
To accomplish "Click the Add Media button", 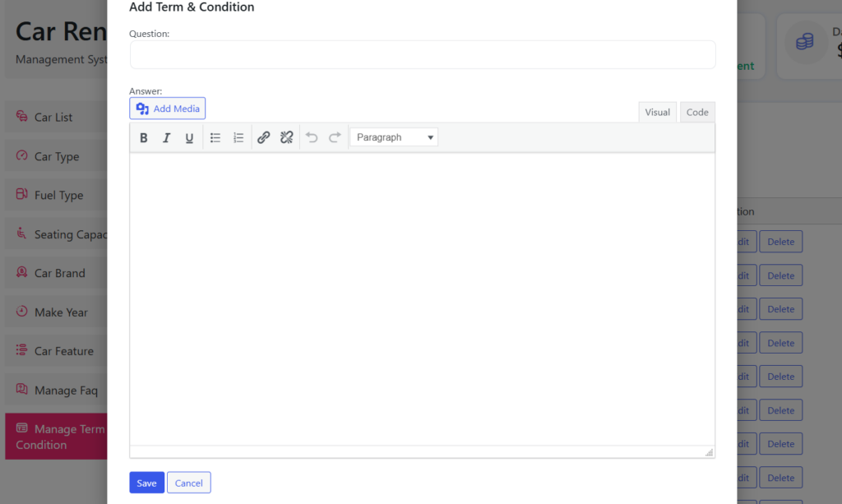I will point(168,109).
